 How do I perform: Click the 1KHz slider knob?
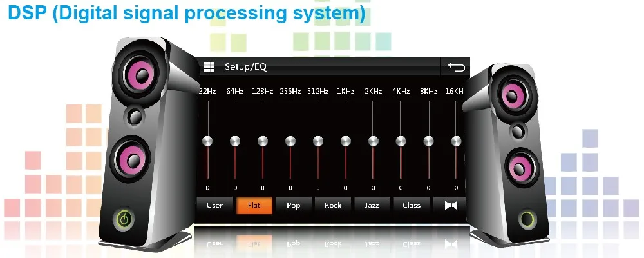pos(345,141)
